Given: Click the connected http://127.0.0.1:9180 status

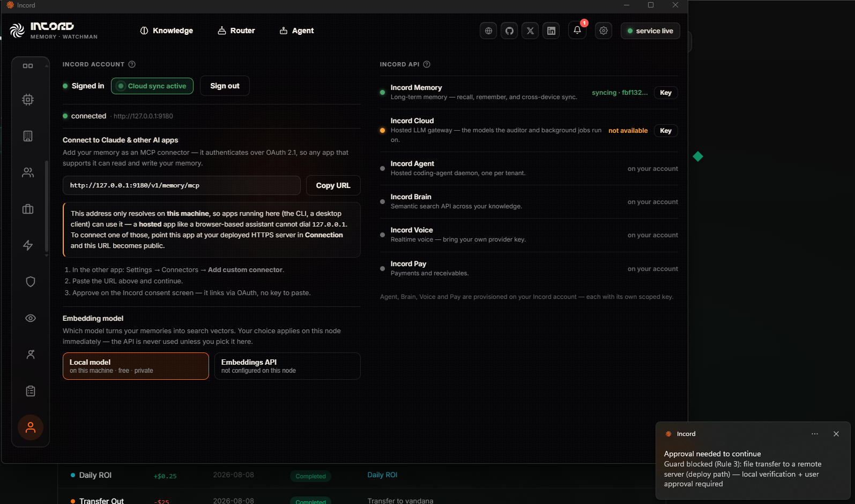Looking at the screenshot, I should point(118,116).
